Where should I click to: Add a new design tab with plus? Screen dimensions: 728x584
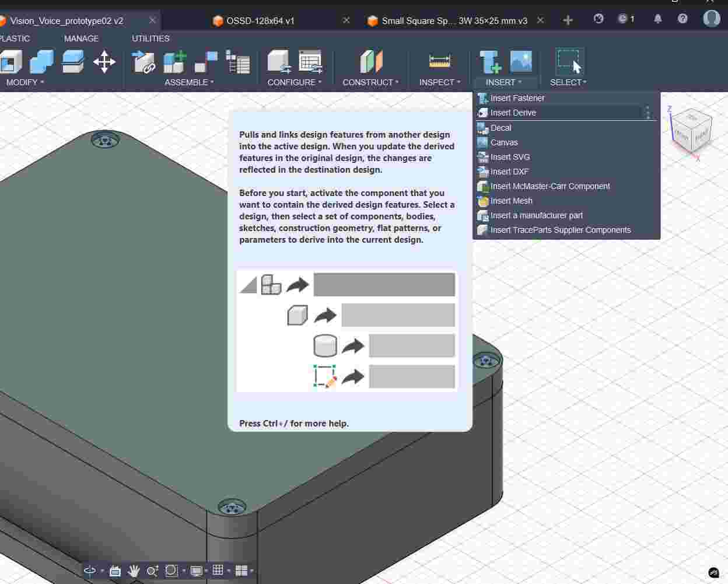pos(568,20)
